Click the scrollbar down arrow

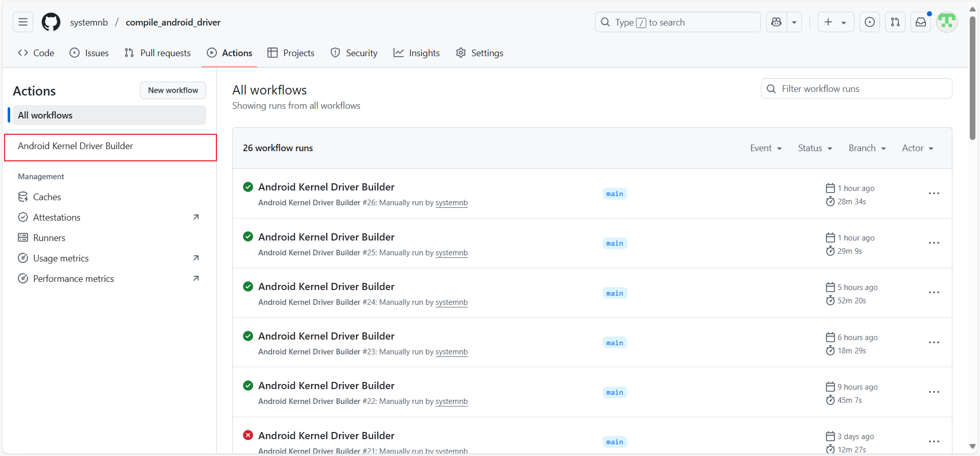973,446
